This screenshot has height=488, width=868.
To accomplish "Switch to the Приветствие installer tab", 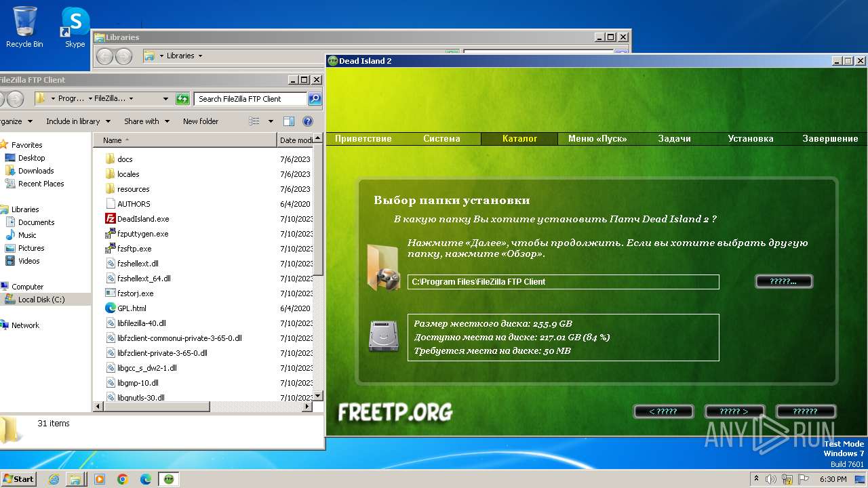I will [363, 139].
